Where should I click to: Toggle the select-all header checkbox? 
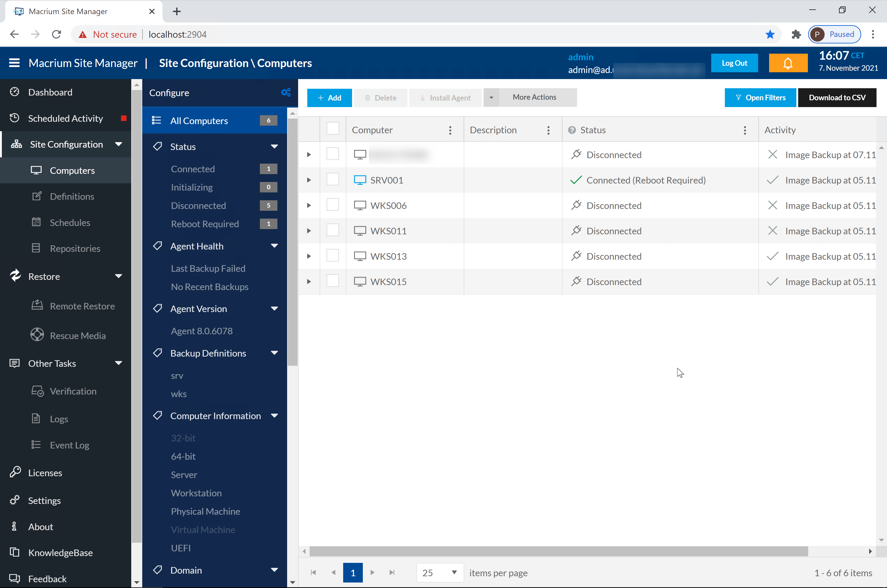[332, 129]
